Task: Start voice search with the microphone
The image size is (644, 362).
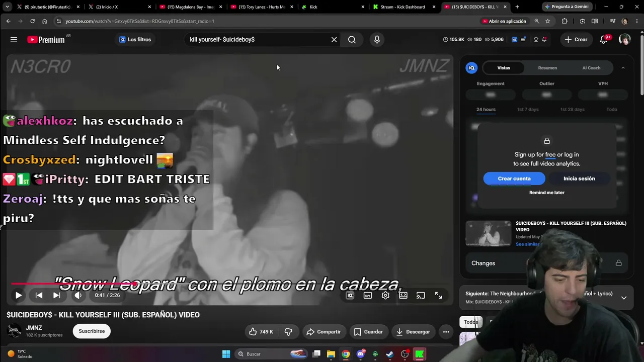Action: 377,40
